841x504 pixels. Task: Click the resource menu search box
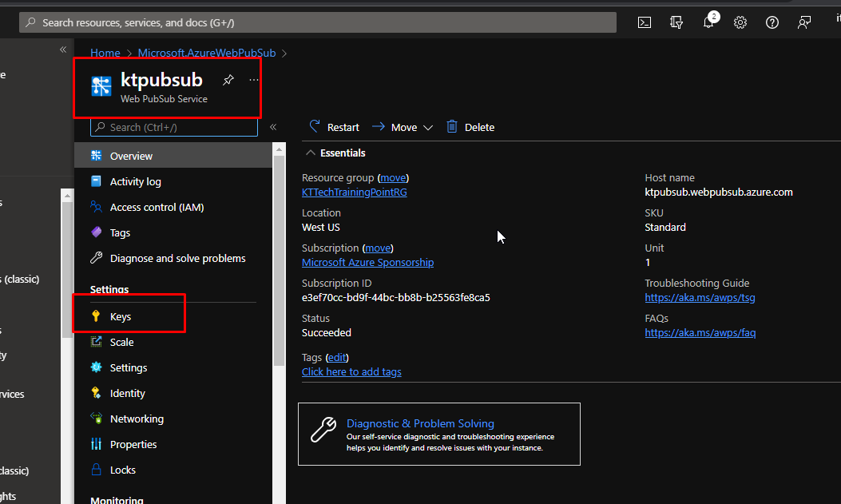(x=176, y=127)
